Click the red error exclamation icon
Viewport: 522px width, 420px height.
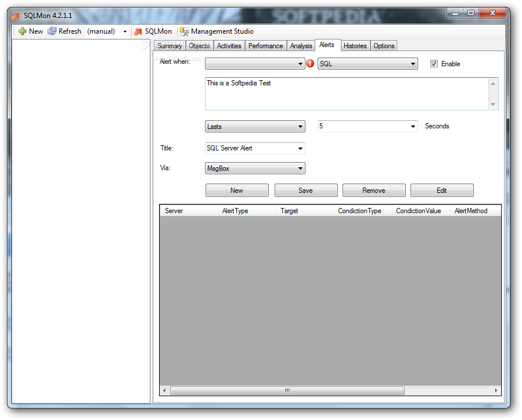[310, 63]
